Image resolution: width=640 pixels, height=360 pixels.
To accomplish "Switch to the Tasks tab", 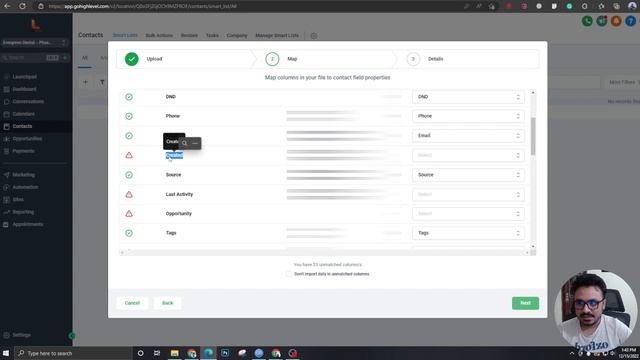I will click(212, 36).
